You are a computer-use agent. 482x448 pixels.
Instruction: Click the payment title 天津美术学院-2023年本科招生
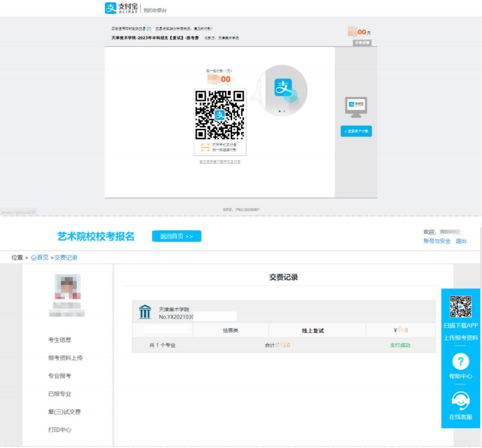[155, 38]
